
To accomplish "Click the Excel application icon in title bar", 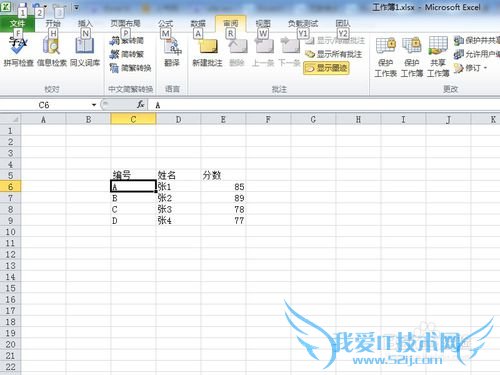I will [6, 7].
